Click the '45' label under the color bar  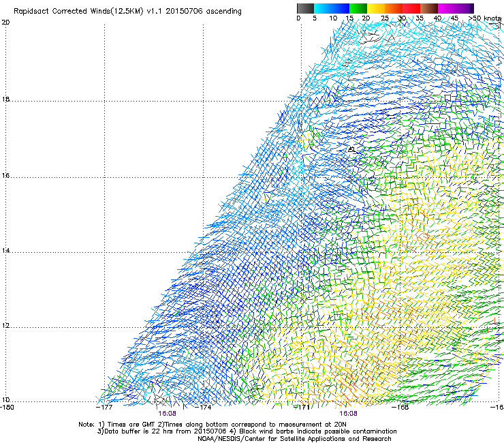[x=454, y=18]
